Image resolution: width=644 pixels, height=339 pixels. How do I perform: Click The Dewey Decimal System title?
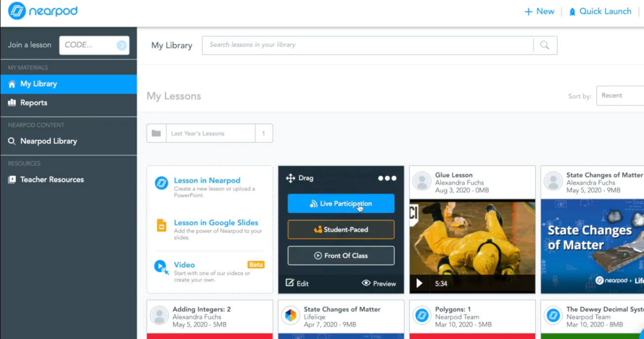pos(605,309)
